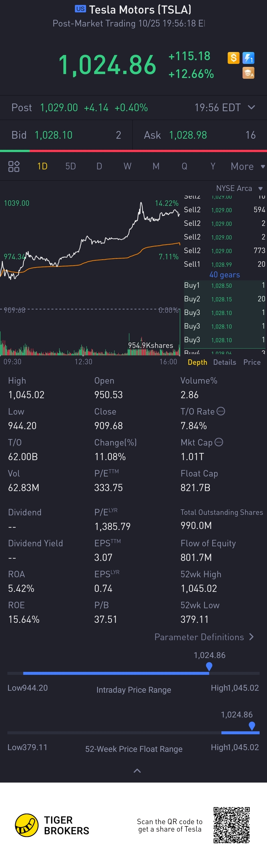Tap the Volume% value 2.86
Image resolution: width=267 pixels, height=868 pixels.
(189, 395)
